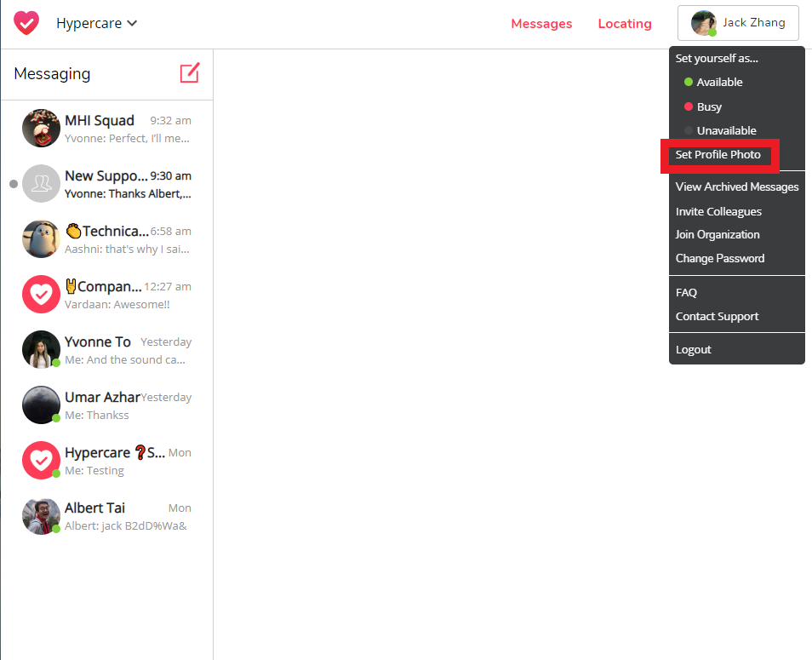Screen dimensions: 812x660
Task: Open 'Me: Thankss' message preview
Action: click(97, 416)
